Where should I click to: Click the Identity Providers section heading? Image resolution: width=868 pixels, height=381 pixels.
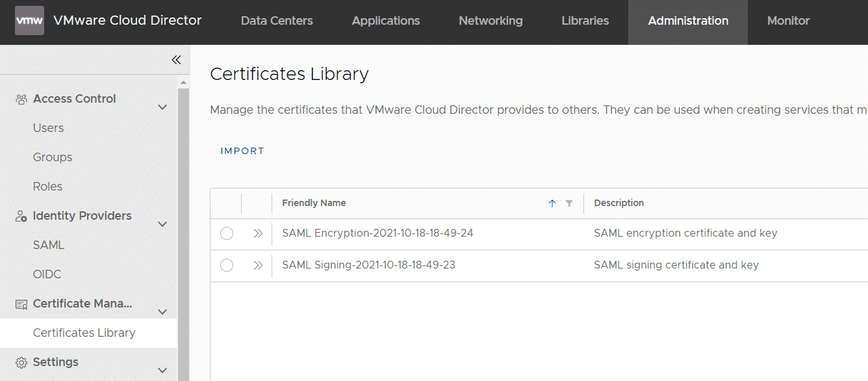coord(83,216)
